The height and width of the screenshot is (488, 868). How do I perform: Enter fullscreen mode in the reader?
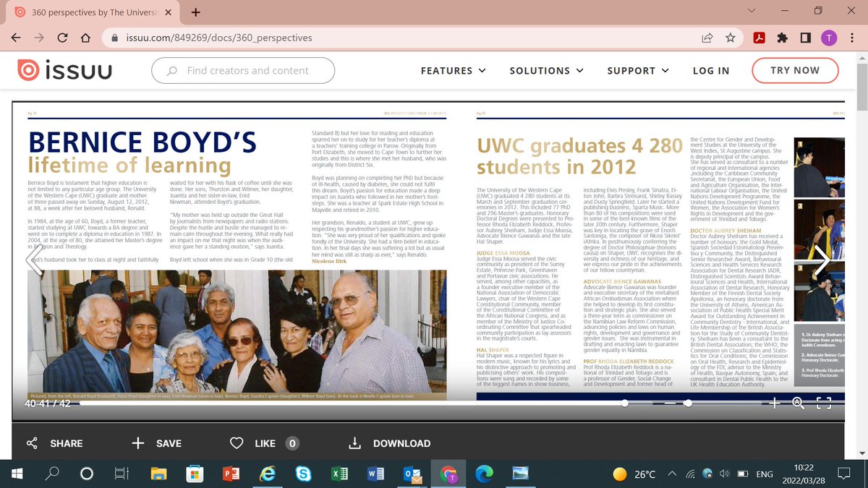824,403
